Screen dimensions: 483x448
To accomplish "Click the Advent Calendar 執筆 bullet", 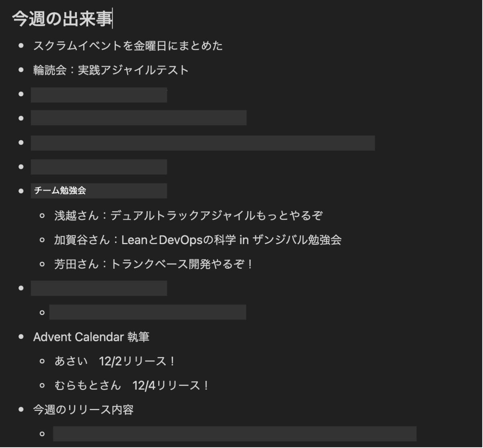I will coord(91,337).
